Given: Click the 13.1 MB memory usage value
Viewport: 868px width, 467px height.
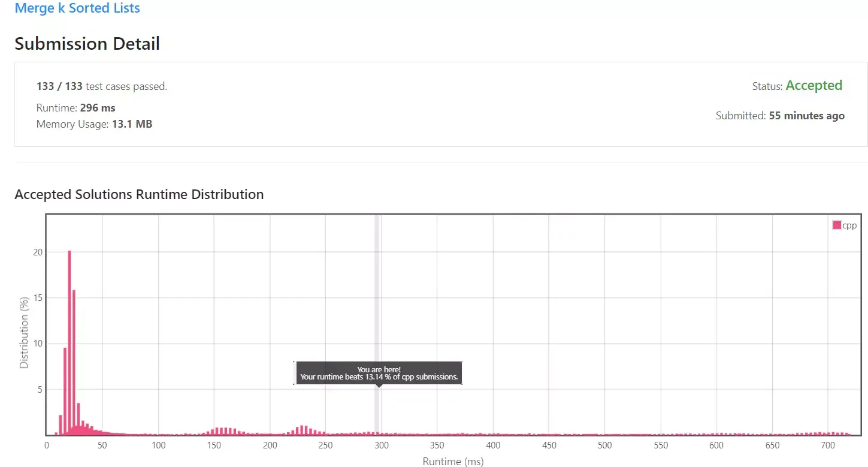Looking at the screenshot, I should (x=132, y=124).
